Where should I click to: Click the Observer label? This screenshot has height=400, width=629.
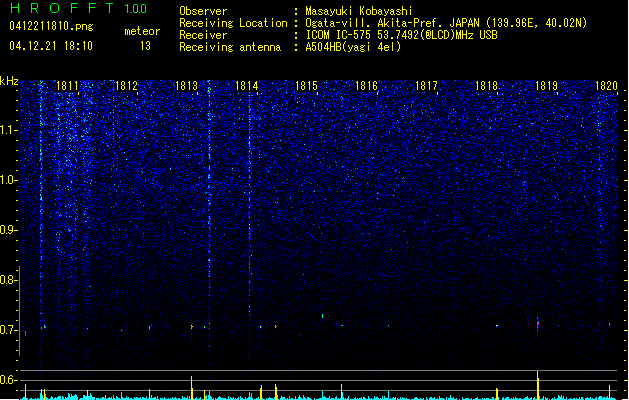point(203,11)
